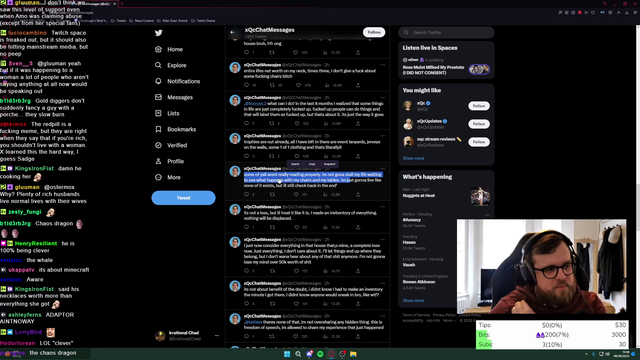
Task: Retweet the 'I just now consider everything' tweet
Action: click(272, 271)
